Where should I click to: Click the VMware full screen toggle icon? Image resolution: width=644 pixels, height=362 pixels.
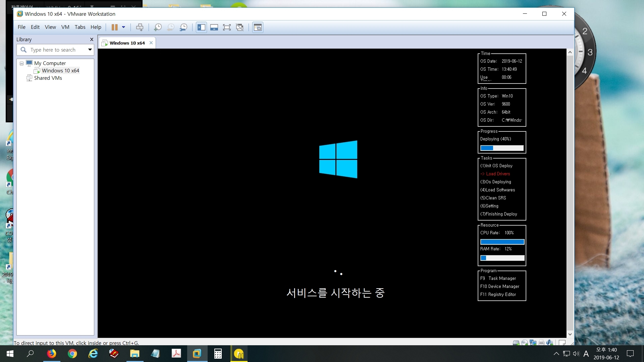(227, 27)
